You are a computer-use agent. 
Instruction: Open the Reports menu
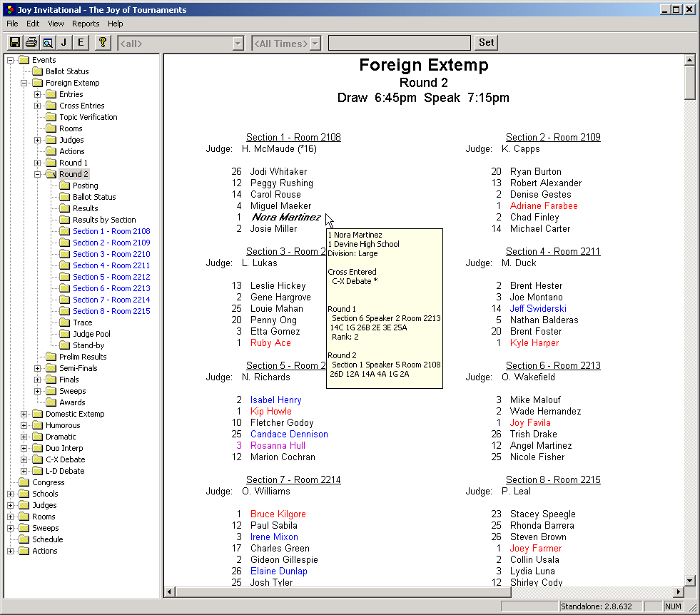coord(86,24)
